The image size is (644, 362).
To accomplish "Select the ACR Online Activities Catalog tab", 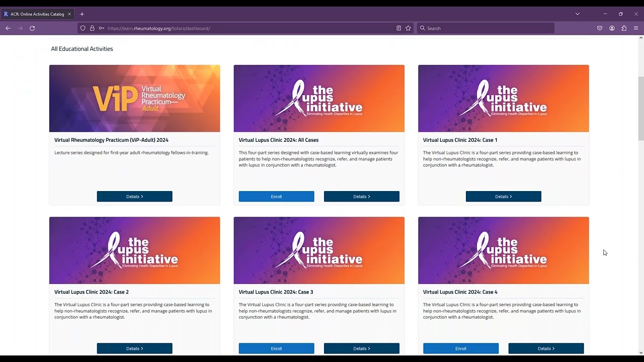I will [37, 14].
